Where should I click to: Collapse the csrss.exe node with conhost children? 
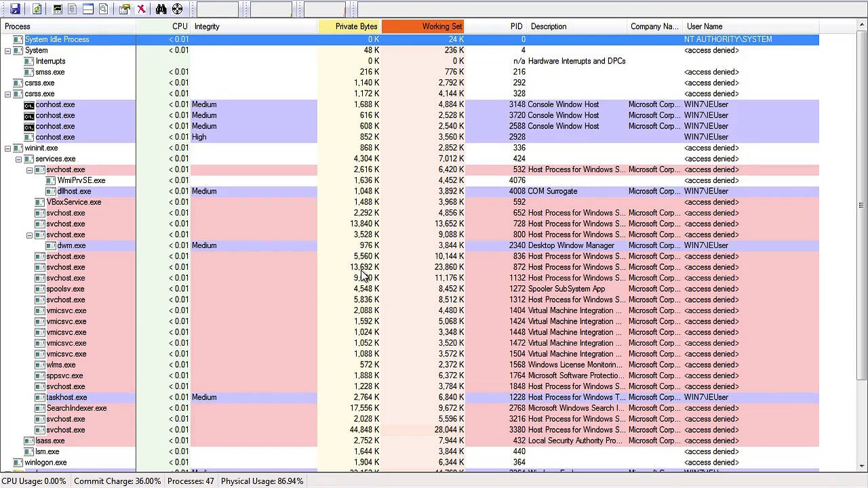coord(7,94)
